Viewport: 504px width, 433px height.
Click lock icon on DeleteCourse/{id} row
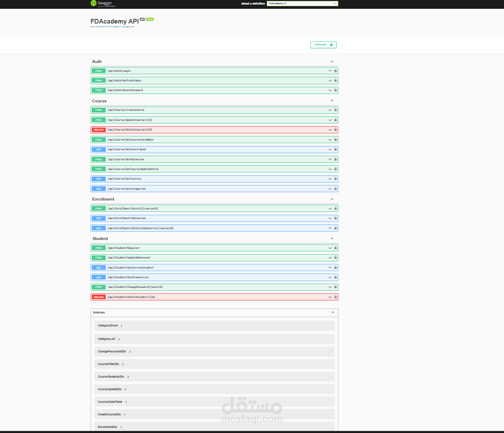point(335,130)
